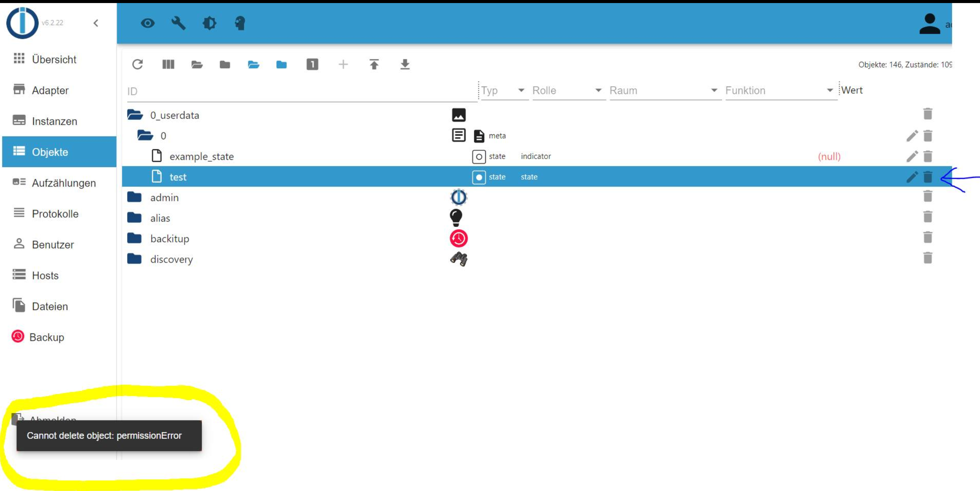
Task: Open Instanzen in the sidebar
Action: 54,121
